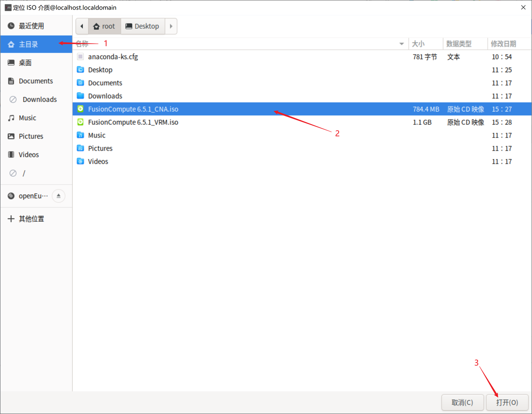Select 桌面 in the sidebar
532x414 pixels.
[x=25, y=63]
